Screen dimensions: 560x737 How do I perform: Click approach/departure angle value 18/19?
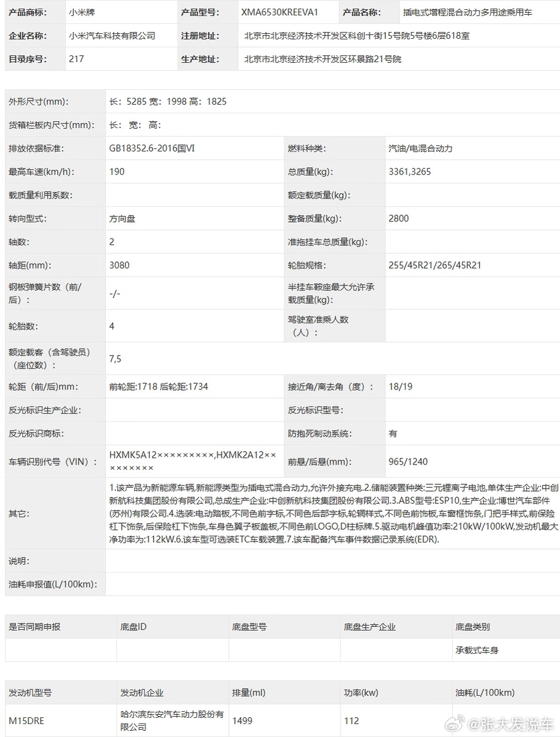point(401,387)
